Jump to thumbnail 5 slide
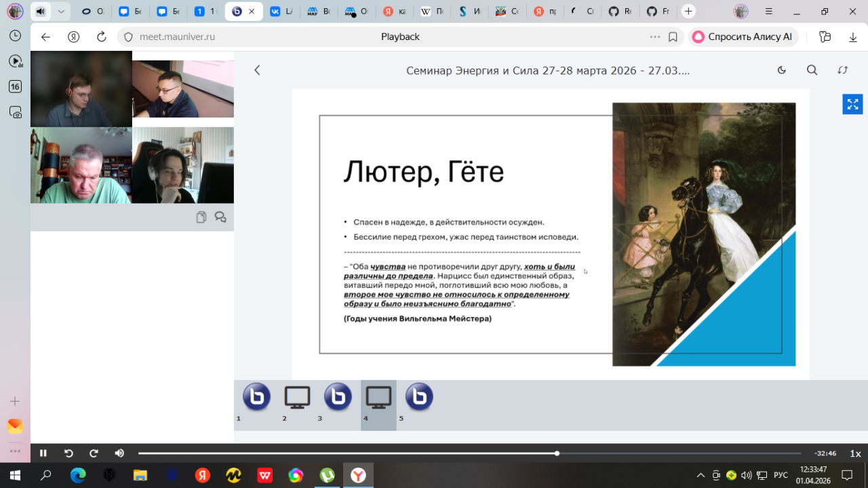Image resolution: width=868 pixels, height=488 pixels. pos(419,397)
